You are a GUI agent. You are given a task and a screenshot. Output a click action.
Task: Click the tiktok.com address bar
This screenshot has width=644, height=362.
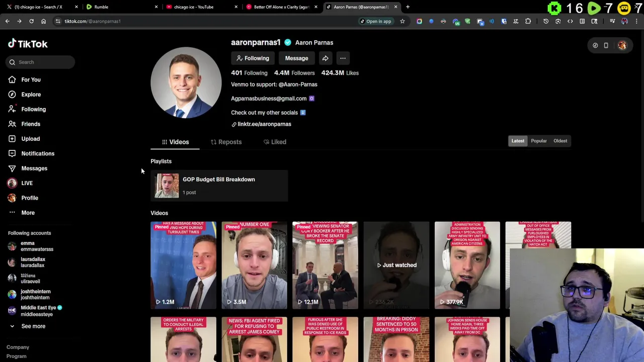201,21
